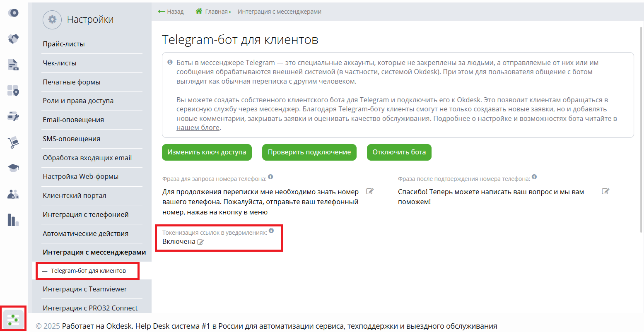Image resolution: width=644 pixels, height=332 pixels.
Task: Edit the link tokenization setting
Action: (x=201, y=242)
